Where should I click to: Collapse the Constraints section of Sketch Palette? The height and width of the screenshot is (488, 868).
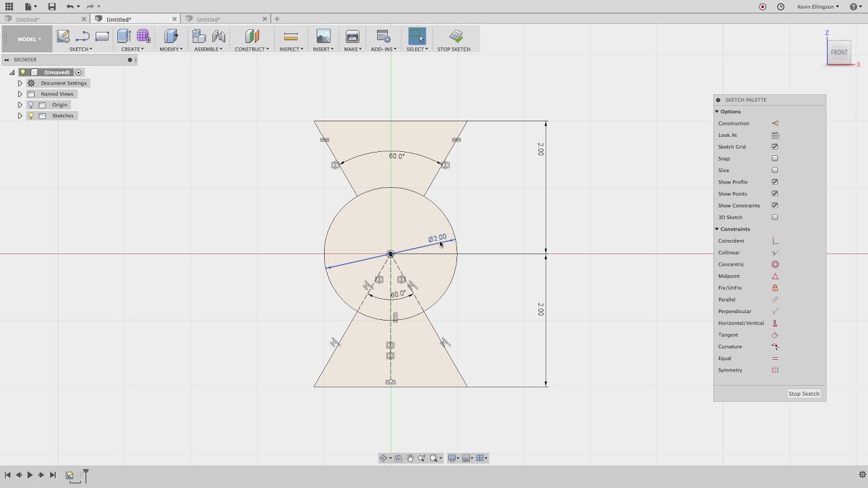(x=717, y=229)
